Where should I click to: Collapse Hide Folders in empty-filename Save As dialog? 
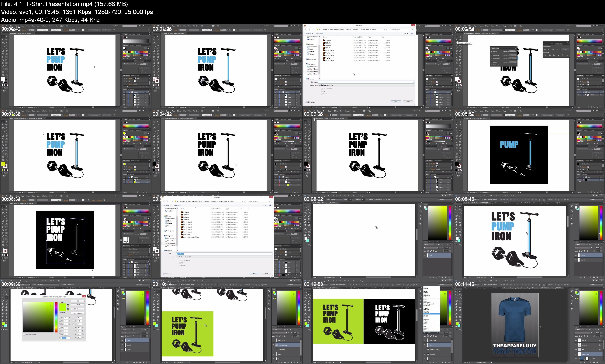(310, 102)
